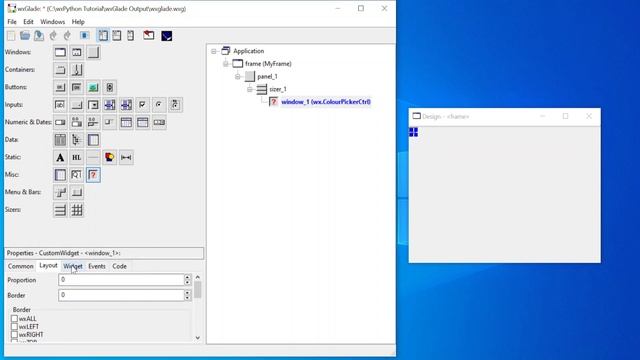The image size is (640, 360).
Task: Select panel_1 in the tree
Action: point(267,76)
